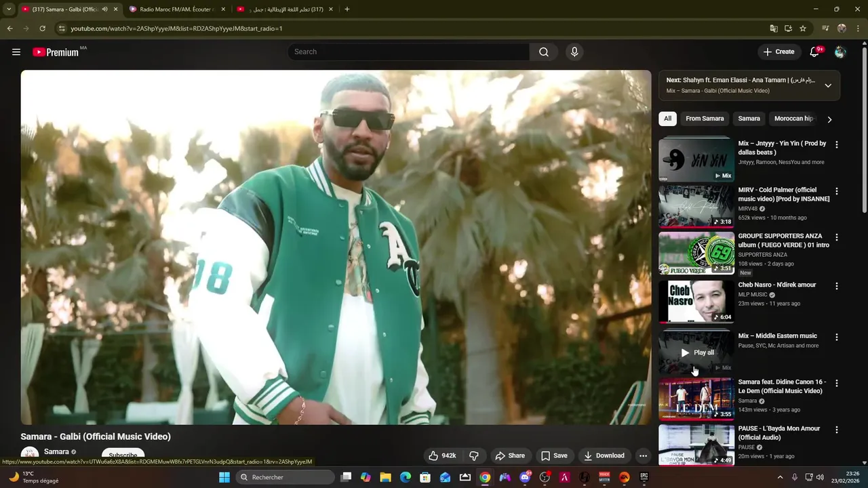Open options for PAUSE L'Bayda Mon Amour
868x488 pixels.
coord(836,430)
